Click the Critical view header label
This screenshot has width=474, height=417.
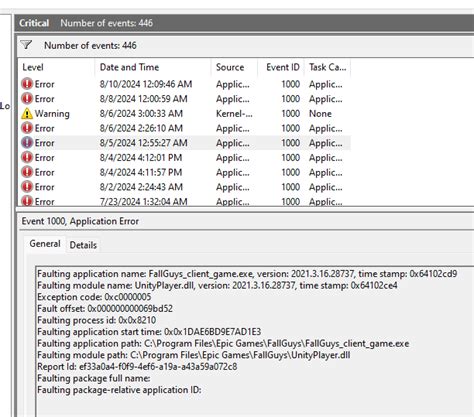click(x=34, y=23)
